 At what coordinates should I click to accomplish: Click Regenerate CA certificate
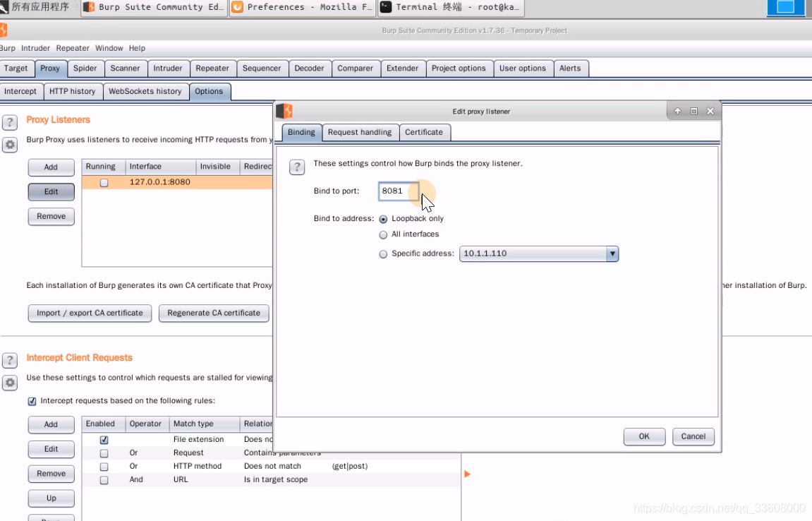214,313
